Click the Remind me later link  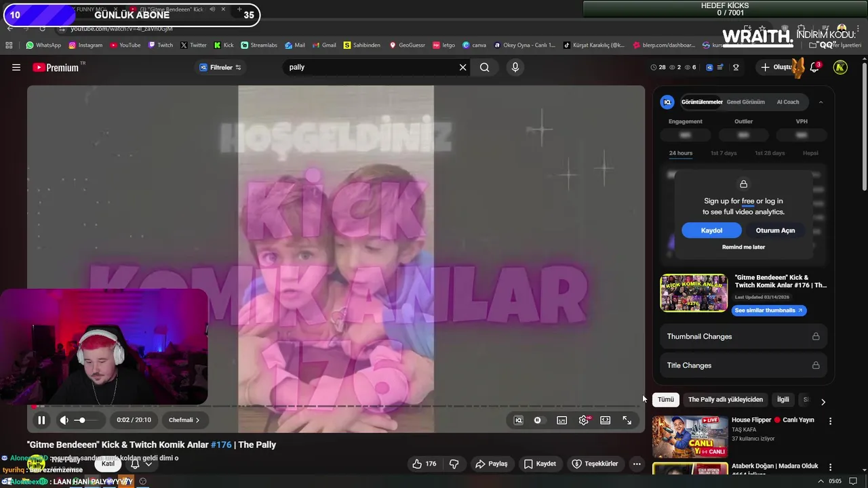[x=743, y=247]
